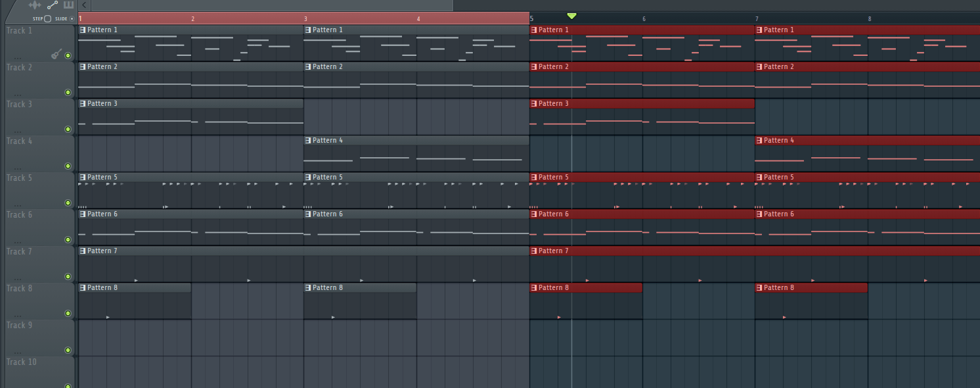
Task: Select the automation clips icon
Action: tap(52, 5)
